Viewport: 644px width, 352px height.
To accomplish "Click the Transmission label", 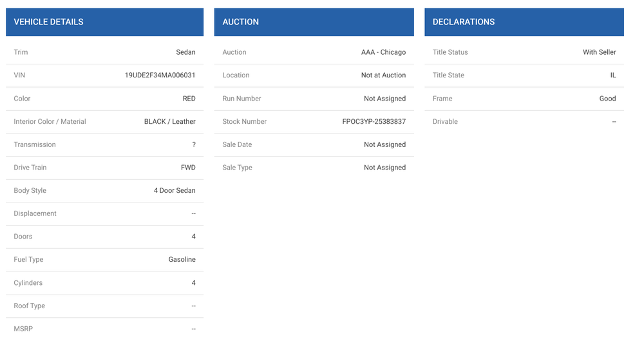I will [35, 145].
